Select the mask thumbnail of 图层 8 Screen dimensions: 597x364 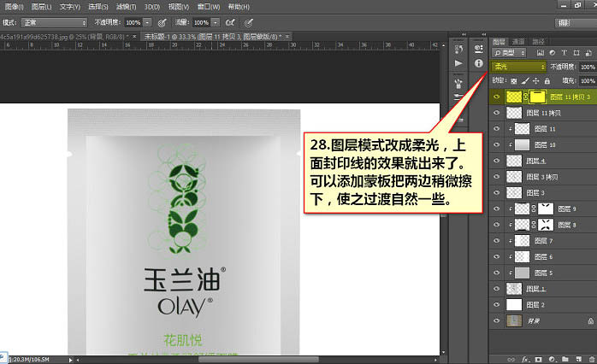(x=546, y=225)
